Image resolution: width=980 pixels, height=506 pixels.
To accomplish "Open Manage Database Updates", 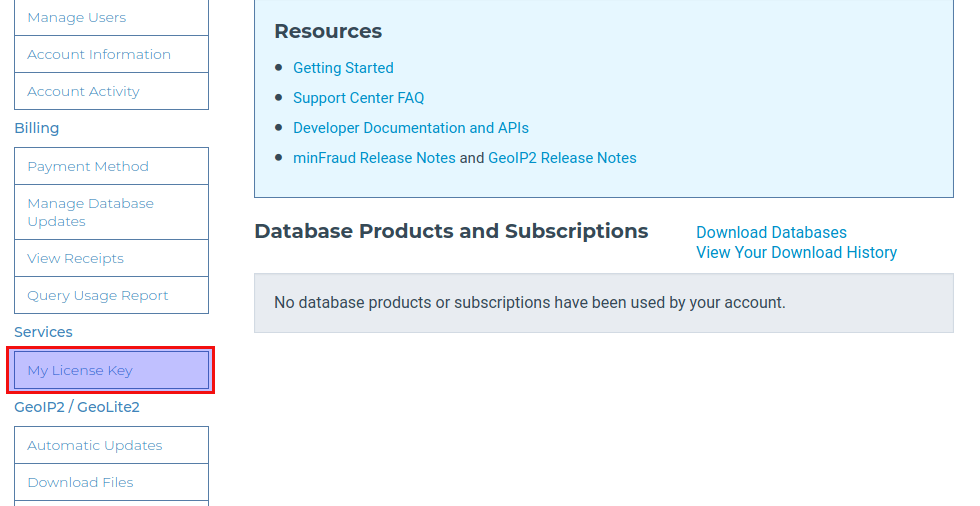I will coord(90,212).
